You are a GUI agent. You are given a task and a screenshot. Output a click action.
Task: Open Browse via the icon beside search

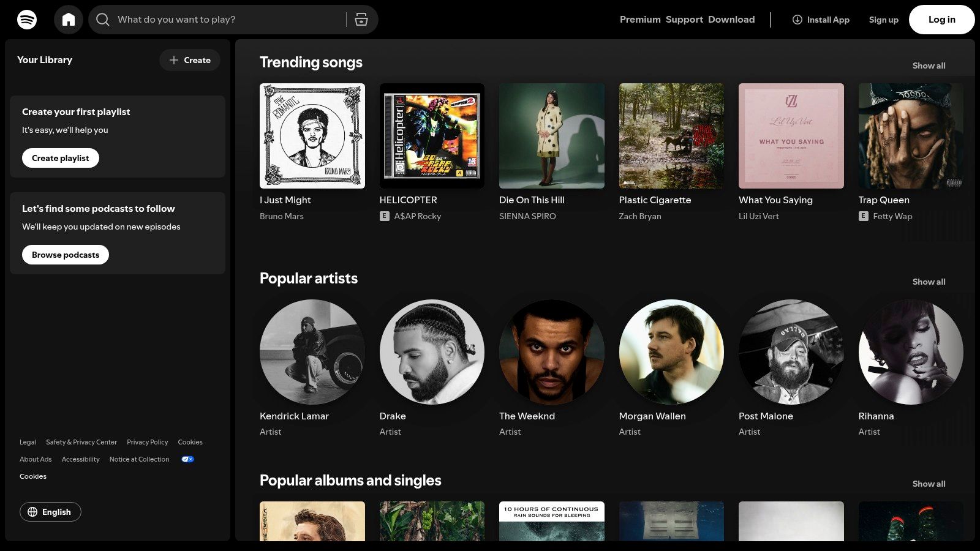click(361, 19)
